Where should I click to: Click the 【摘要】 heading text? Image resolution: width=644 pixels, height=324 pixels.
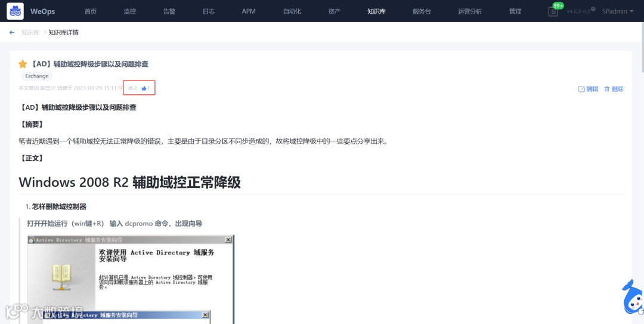pos(32,125)
